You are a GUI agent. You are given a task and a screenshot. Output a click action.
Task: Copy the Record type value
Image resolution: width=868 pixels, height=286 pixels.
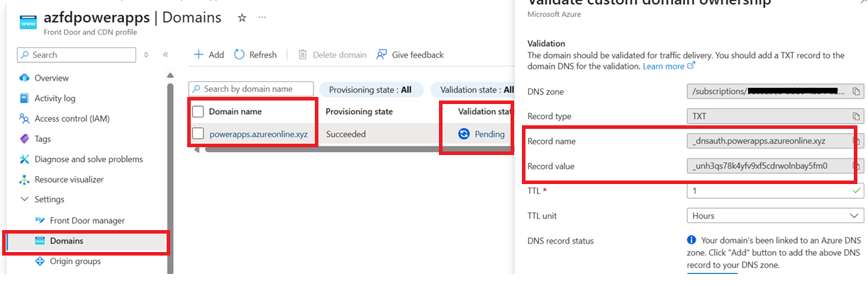tap(857, 116)
